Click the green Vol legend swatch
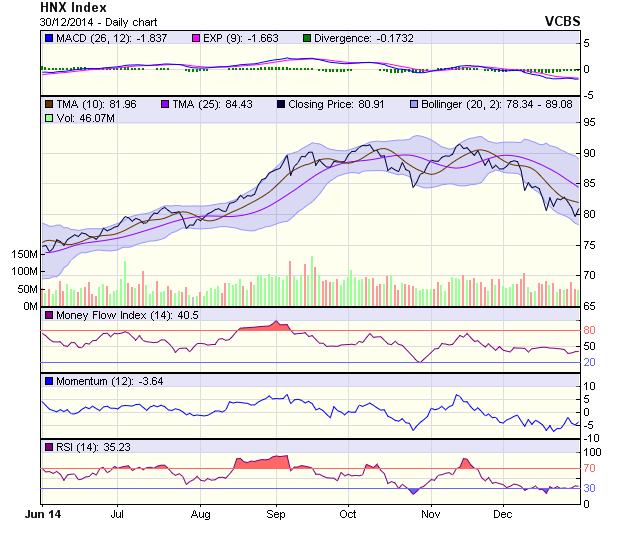 pos(49,117)
